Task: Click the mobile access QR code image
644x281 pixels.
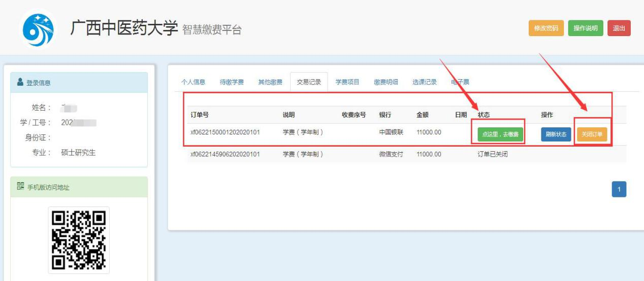Action: point(79,240)
